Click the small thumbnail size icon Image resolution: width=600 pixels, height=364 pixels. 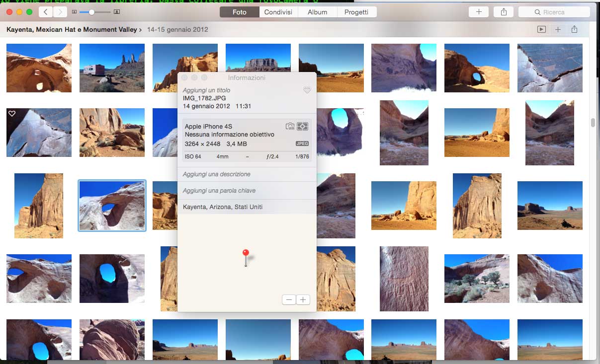75,12
